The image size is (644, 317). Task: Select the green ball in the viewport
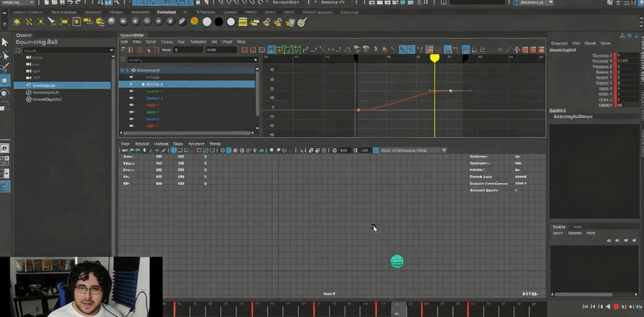397,261
